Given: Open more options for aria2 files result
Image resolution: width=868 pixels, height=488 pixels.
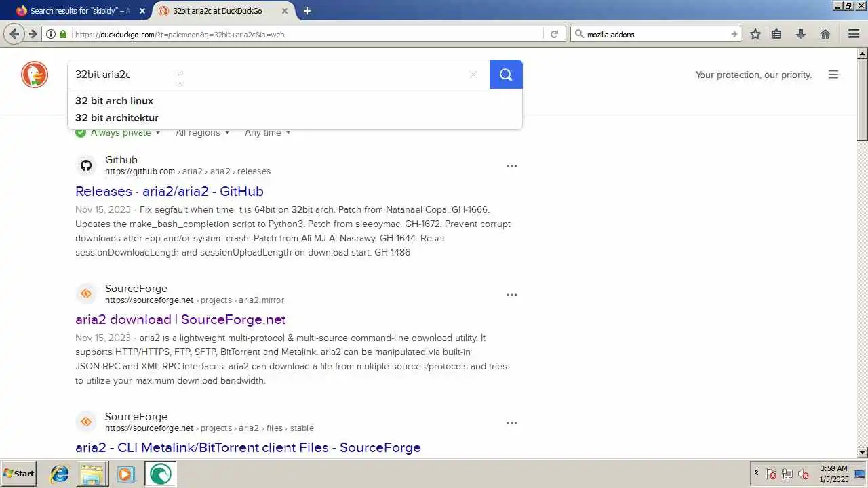Looking at the screenshot, I should (512, 423).
